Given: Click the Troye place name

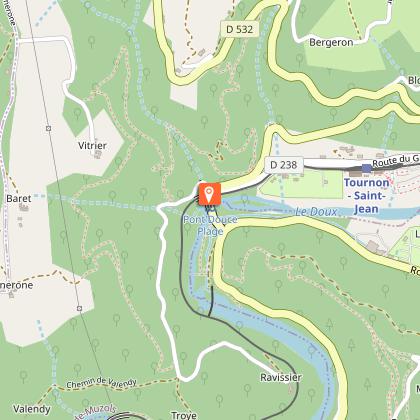Looking at the screenshot, I should pos(184,415).
